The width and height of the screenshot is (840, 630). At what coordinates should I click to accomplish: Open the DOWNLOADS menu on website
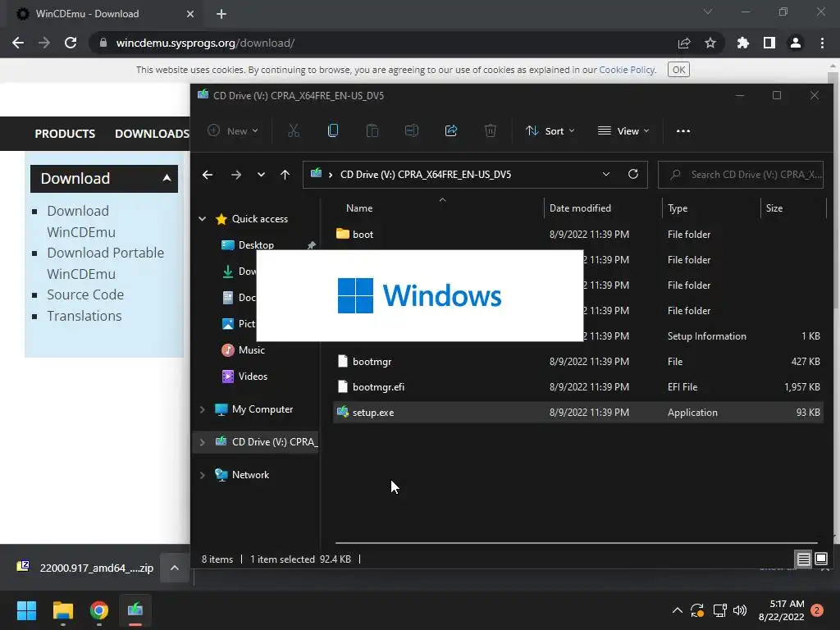tap(152, 134)
